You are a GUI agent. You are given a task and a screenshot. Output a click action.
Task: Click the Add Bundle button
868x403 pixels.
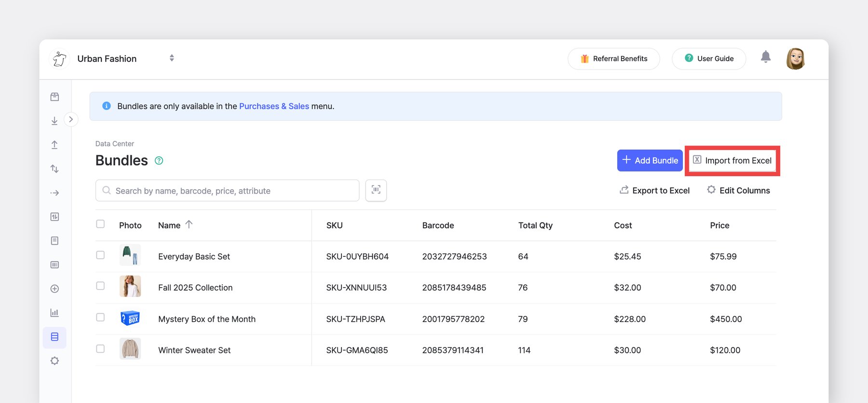click(650, 161)
